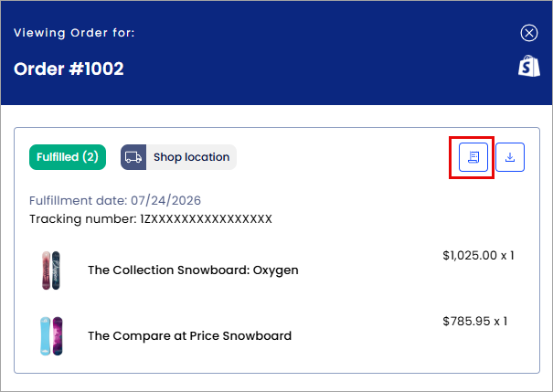Click the $1,025.00 x 1 price
553x392 pixels.
[x=478, y=256]
